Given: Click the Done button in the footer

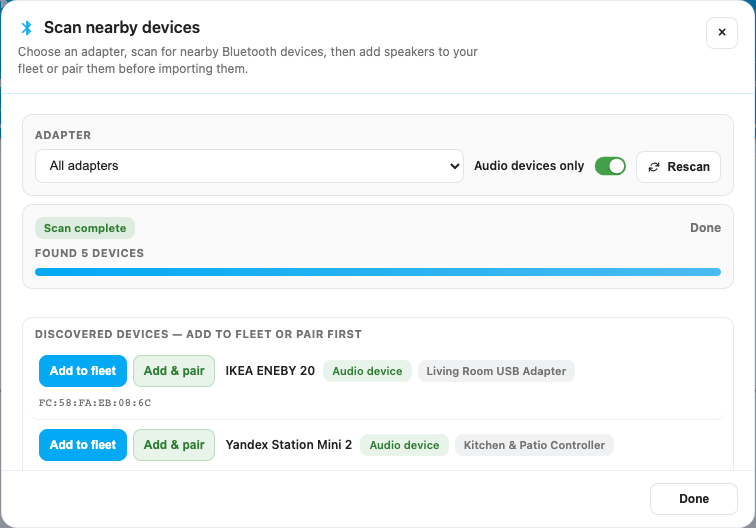Looking at the screenshot, I should coord(694,499).
